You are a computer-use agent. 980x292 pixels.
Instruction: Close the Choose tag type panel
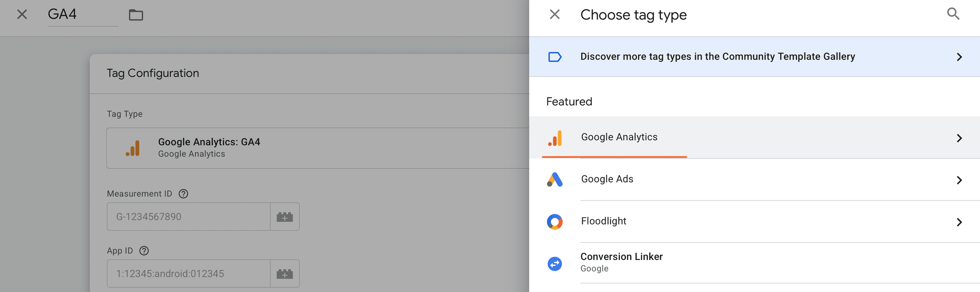555,15
